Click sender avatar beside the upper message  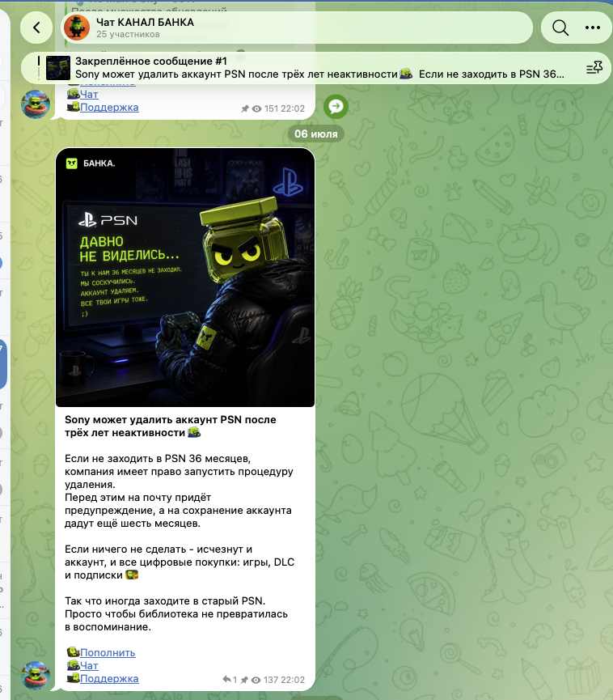click(36, 104)
